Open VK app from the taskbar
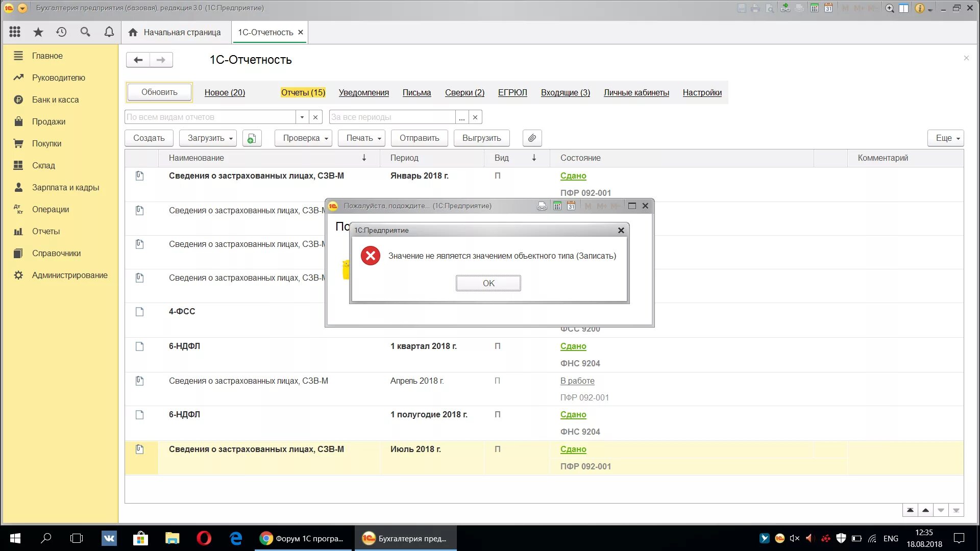 [109, 538]
